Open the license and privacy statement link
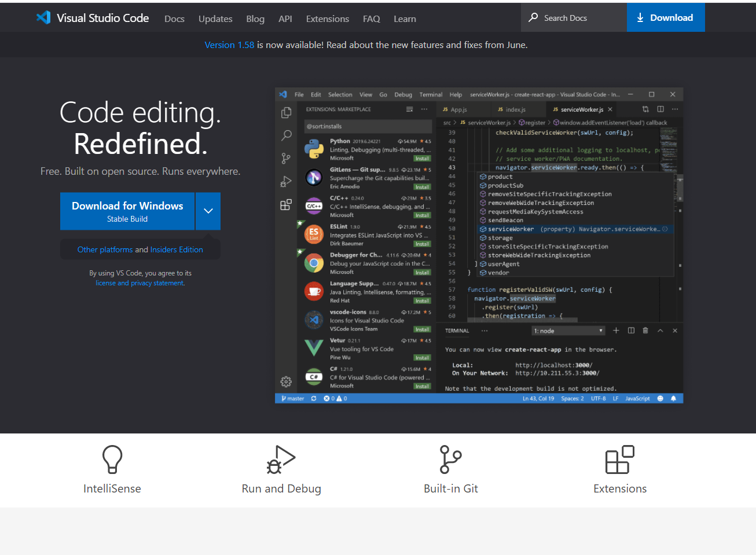This screenshot has height=555, width=756. pyautogui.click(x=140, y=283)
